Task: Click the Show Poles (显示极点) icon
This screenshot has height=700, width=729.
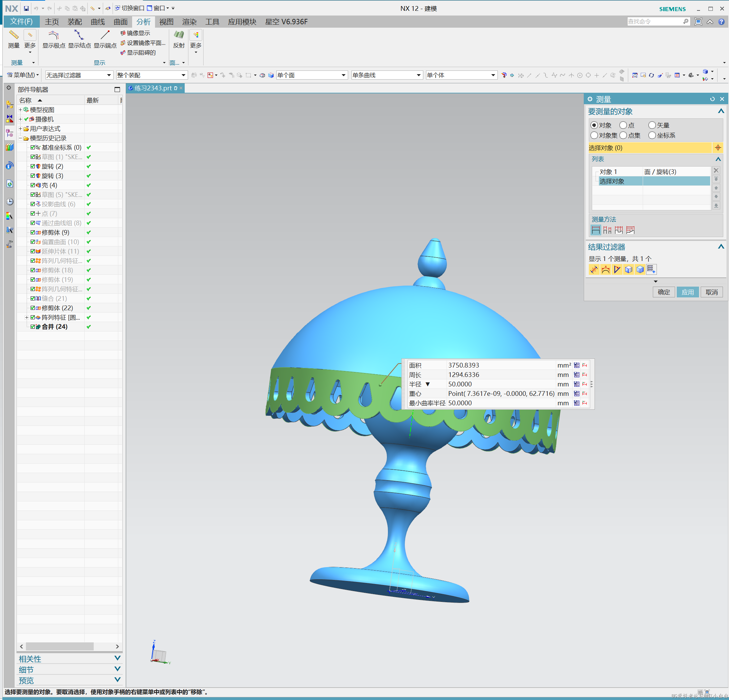Action: (54, 35)
